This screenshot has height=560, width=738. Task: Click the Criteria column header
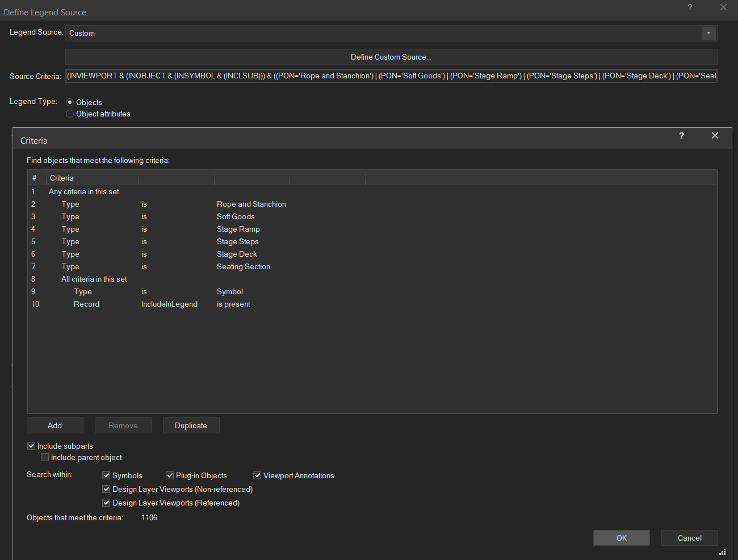tap(92, 178)
